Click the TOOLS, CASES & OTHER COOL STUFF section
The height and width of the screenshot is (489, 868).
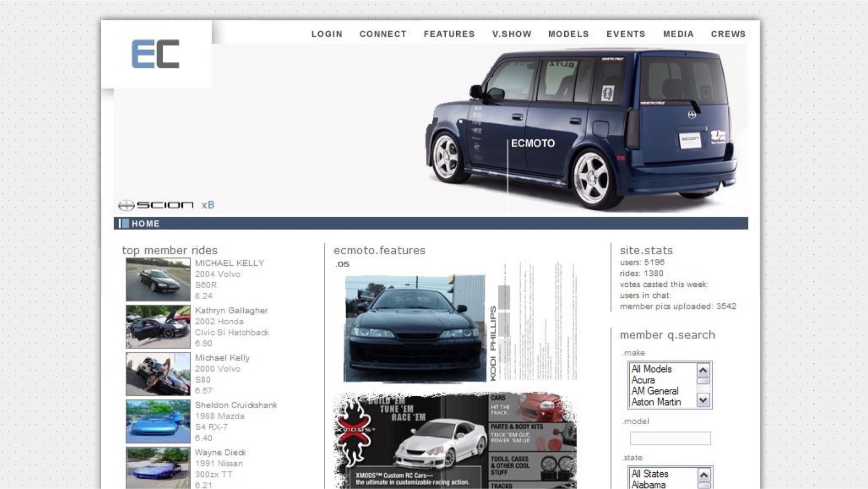(532, 466)
